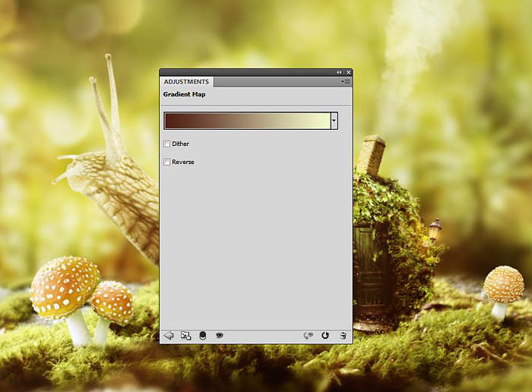Close the Adjustments panel
Viewport: 532px width, 392px height.
coord(347,72)
